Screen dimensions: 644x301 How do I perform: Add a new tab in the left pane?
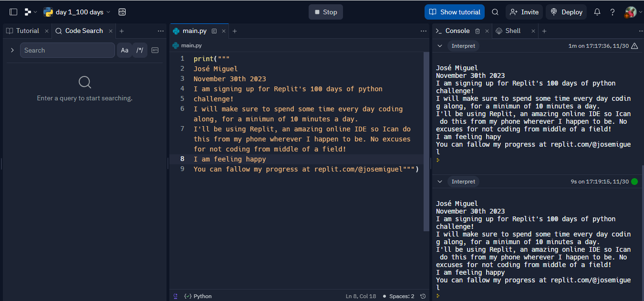[x=122, y=31]
